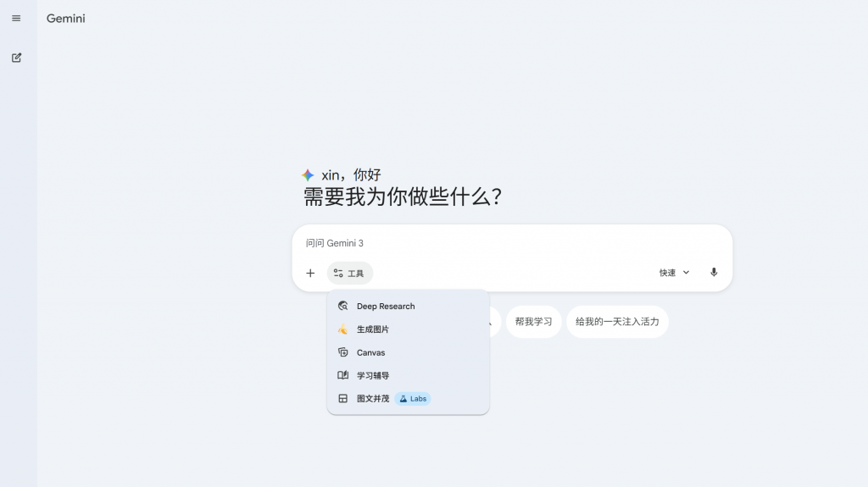Click the Deep Research tool icon

pyautogui.click(x=342, y=306)
